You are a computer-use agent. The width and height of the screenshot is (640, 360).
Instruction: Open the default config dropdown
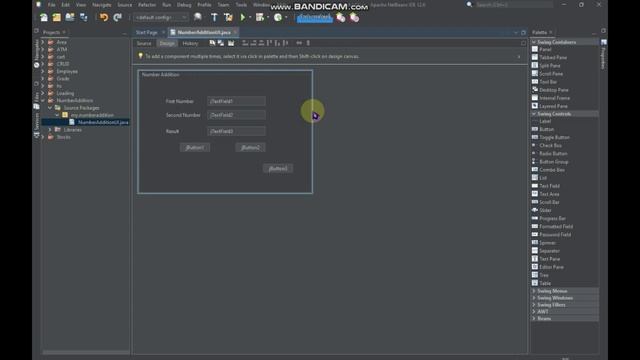point(161,18)
